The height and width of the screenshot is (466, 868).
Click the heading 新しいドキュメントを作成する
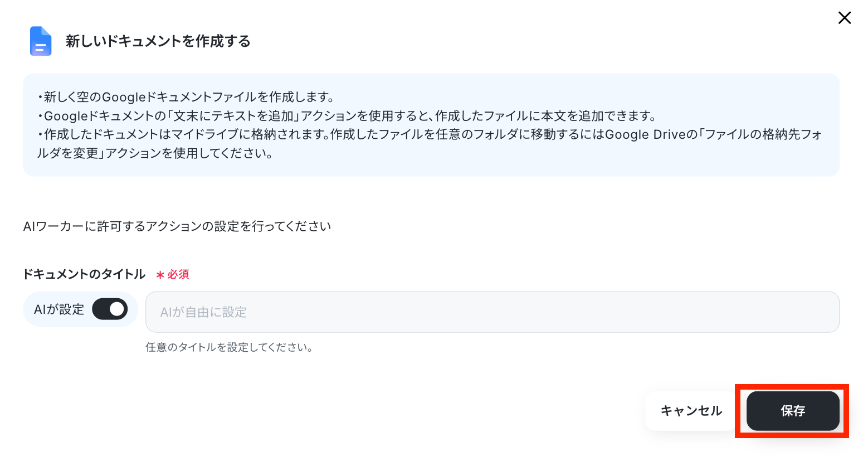(x=158, y=41)
